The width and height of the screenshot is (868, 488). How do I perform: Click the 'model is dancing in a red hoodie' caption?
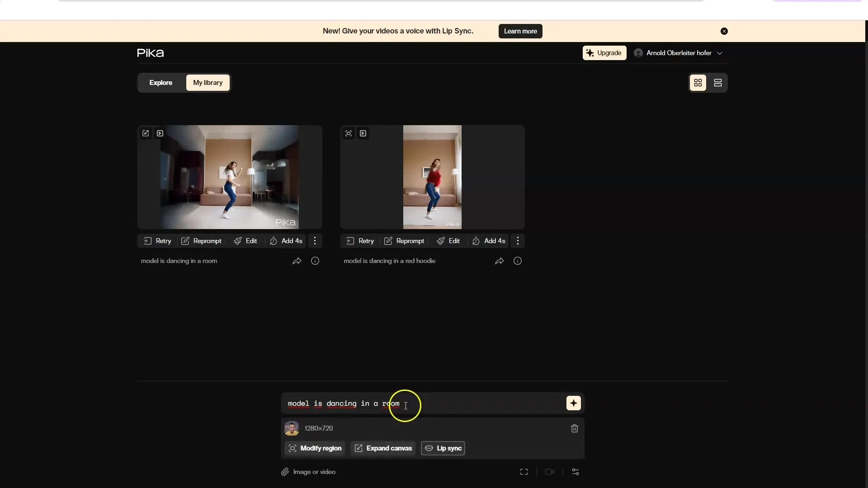tap(390, 261)
